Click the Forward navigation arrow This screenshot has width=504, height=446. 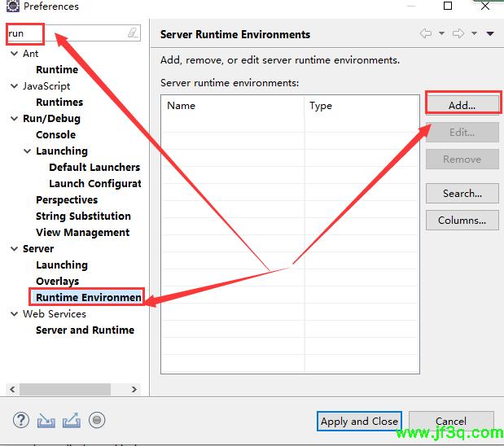[x=458, y=34]
